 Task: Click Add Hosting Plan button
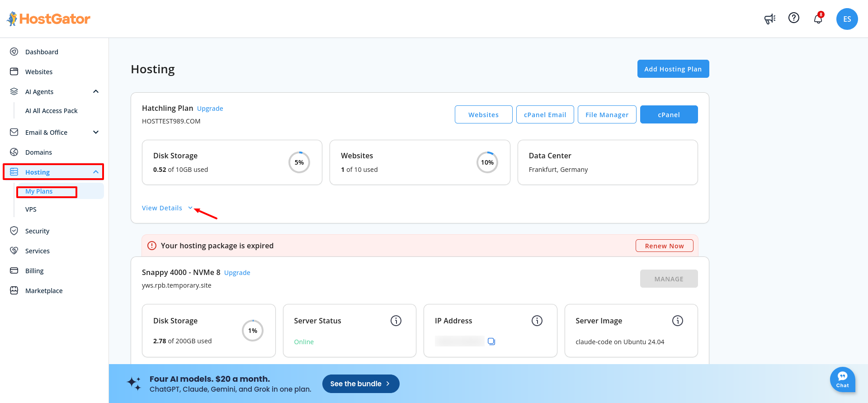coord(673,69)
